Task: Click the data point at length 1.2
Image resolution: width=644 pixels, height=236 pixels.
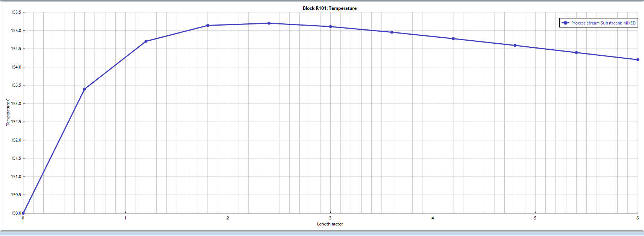Action: click(146, 41)
